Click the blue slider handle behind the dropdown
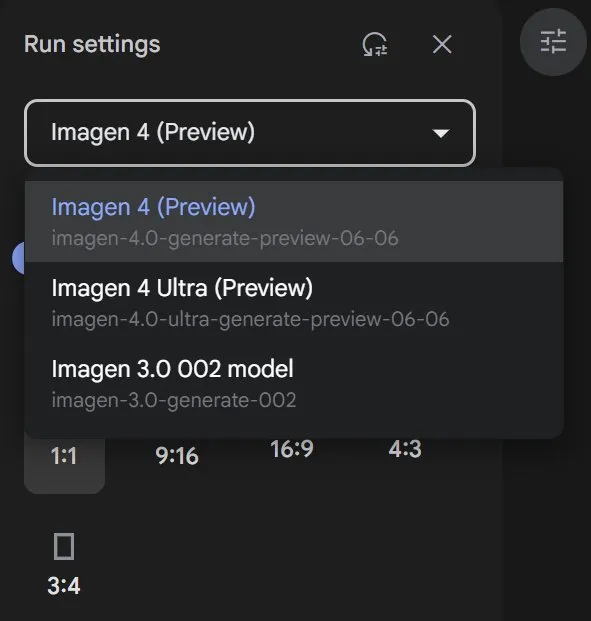Viewport: 591px width, 621px height. [18, 258]
